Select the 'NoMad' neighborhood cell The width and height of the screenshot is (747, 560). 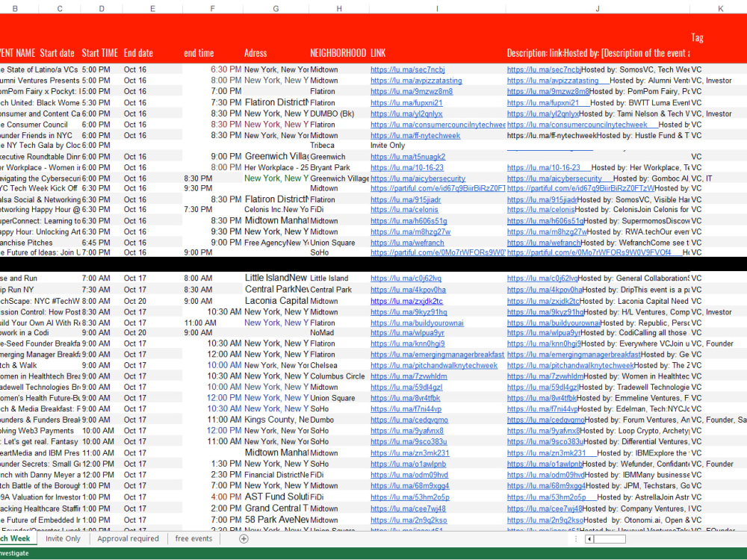(x=322, y=333)
